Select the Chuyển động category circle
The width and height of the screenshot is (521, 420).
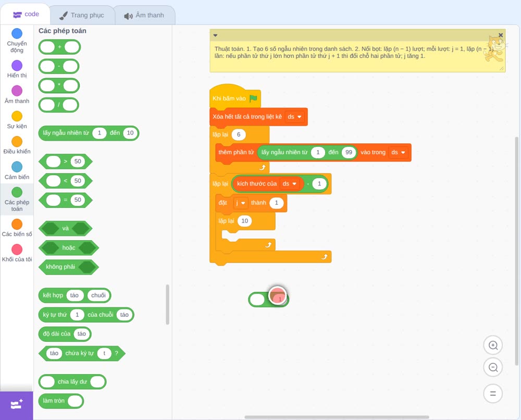pyautogui.click(x=17, y=33)
